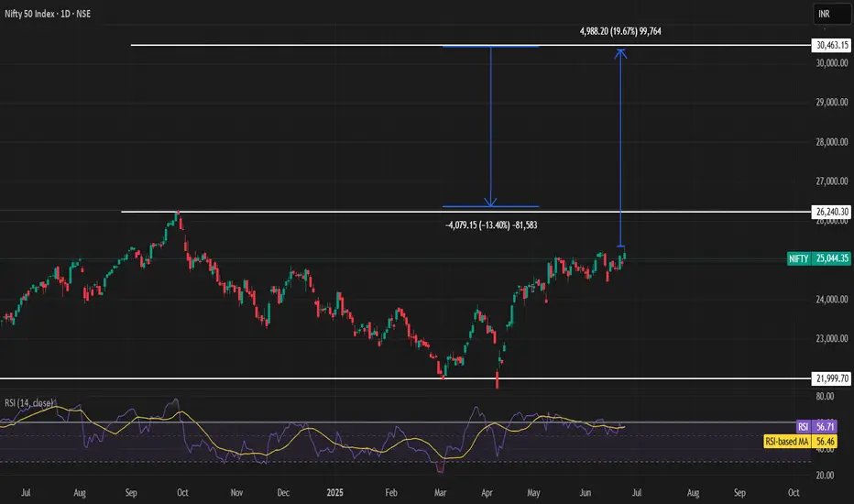This screenshot has height=504, width=854.
Task: Click the Nov label on time axis
Action: pos(236,493)
